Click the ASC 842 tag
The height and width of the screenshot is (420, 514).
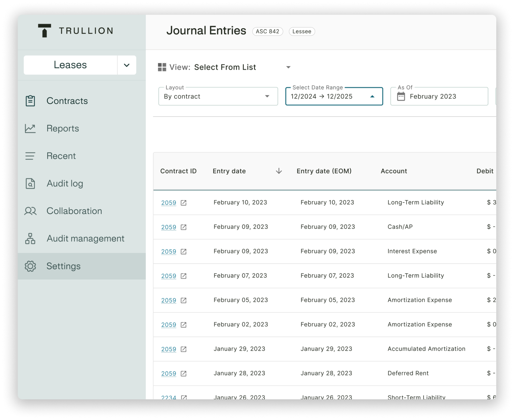coord(267,31)
